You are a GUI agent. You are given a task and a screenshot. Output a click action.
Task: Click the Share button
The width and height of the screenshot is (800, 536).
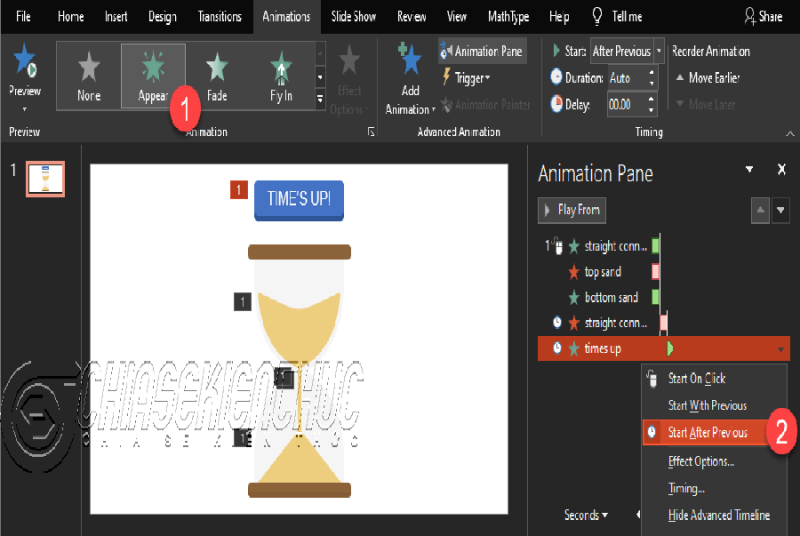763,16
